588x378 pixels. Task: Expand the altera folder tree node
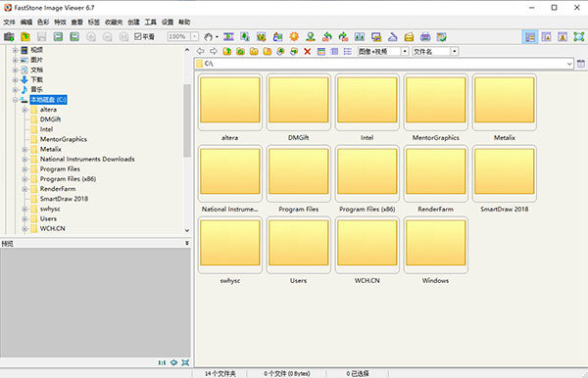pos(24,110)
